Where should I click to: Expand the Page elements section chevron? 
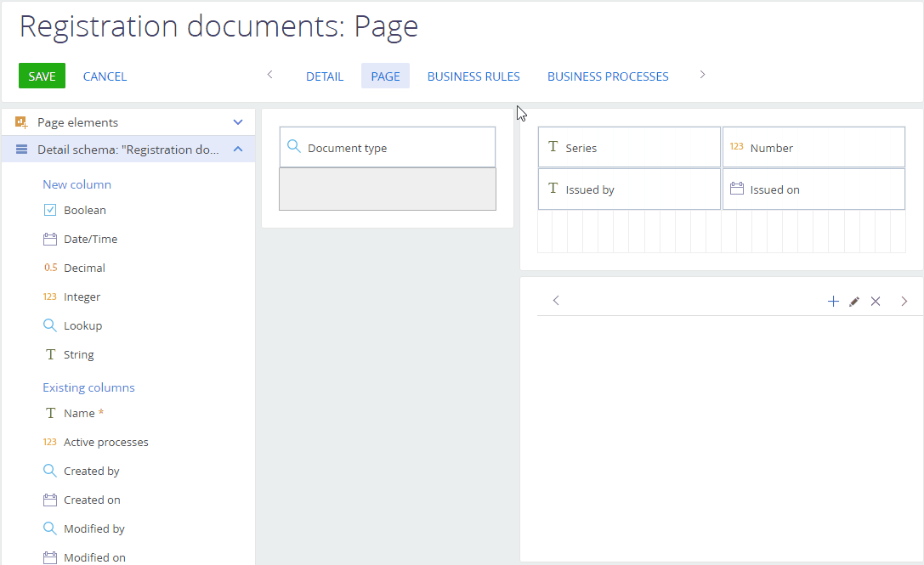point(238,122)
